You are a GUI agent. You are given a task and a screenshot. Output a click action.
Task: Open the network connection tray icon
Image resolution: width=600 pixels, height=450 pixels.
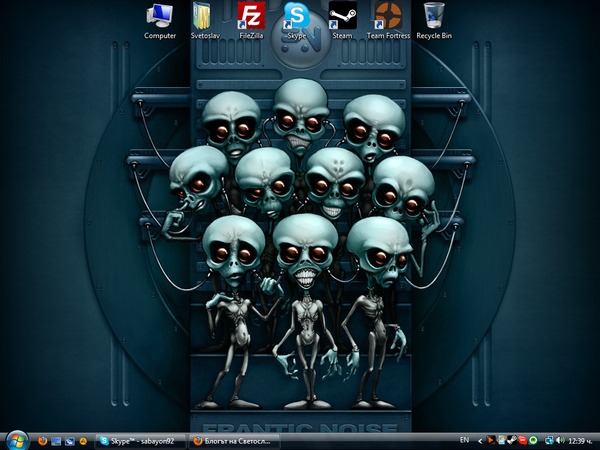tap(549, 441)
